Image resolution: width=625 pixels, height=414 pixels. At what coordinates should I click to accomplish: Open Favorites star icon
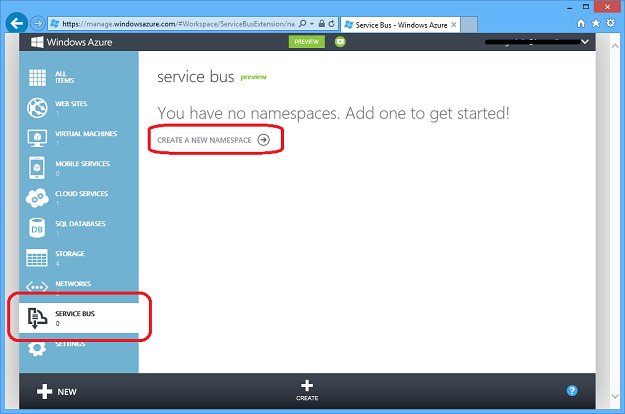596,24
